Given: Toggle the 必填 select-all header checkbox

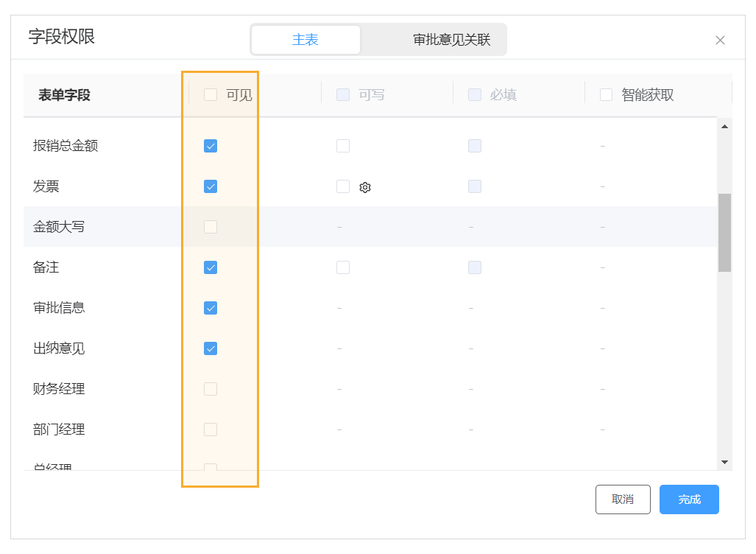Looking at the screenshot, I should coord(473,94).
